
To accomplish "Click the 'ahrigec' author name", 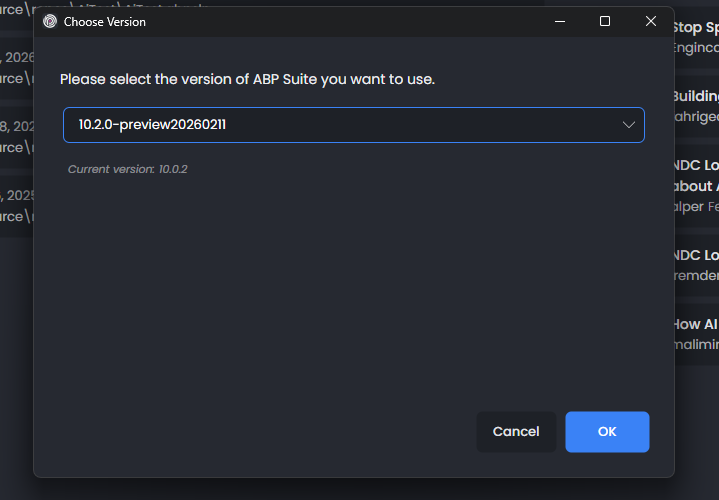I will [x=695, y=116].
